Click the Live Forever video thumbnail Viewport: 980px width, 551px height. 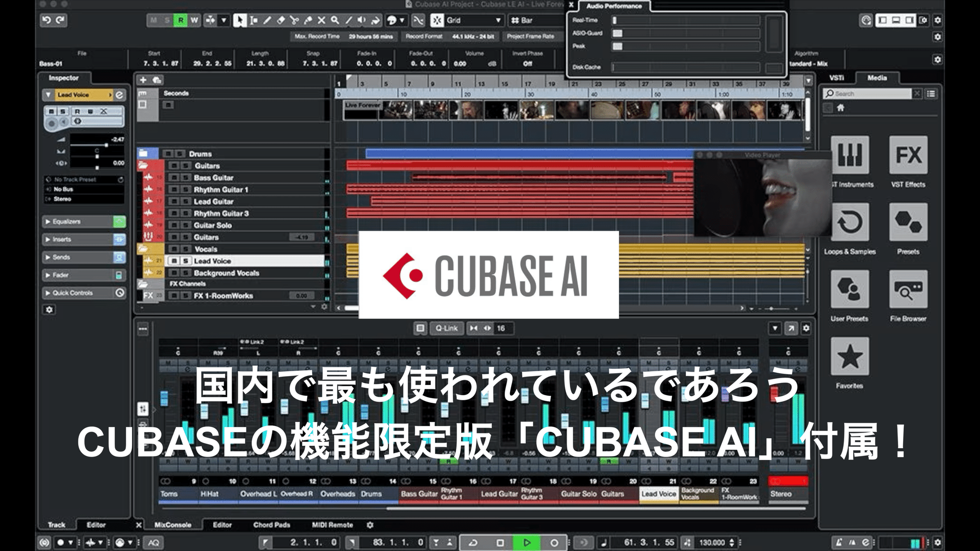click(x=362, y=110)
